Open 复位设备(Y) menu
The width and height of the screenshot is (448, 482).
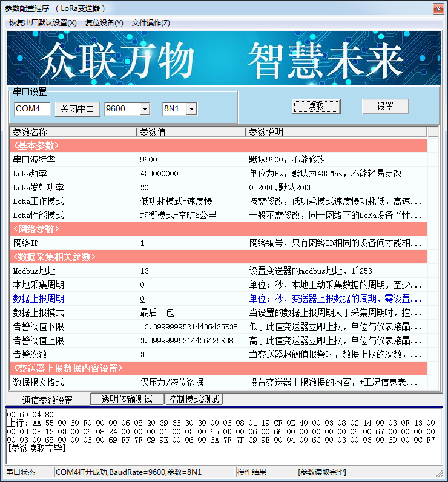[104, 23]
